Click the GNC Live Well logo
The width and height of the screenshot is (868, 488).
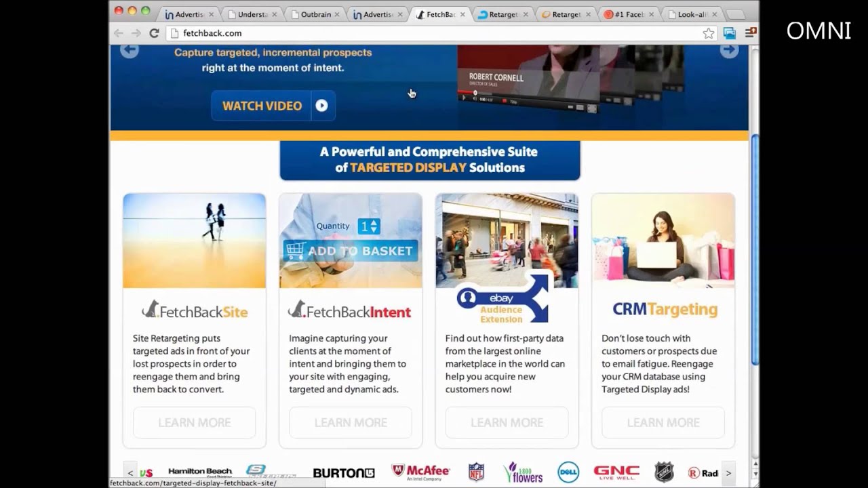click(616, 472)
